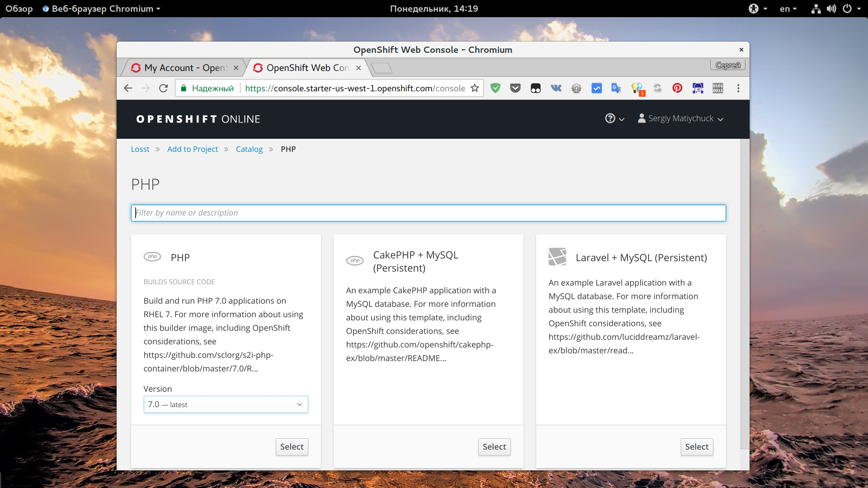The image size is (868, 488).
Task: Click the page vertical scrollbar
Action: click(x=745, y=294)
